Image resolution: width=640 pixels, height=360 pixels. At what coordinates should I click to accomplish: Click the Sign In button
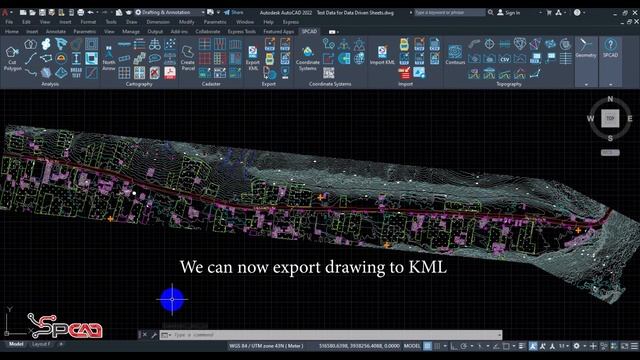[x=508, y=13]
